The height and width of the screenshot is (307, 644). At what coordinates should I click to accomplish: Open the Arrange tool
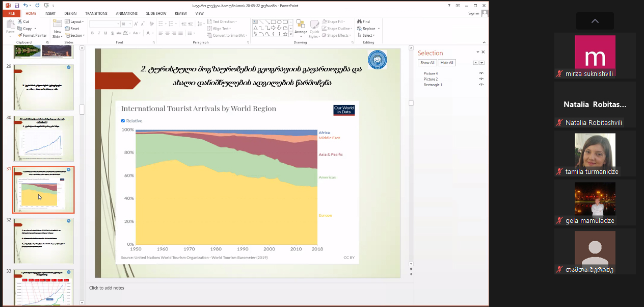coord(301,29)
